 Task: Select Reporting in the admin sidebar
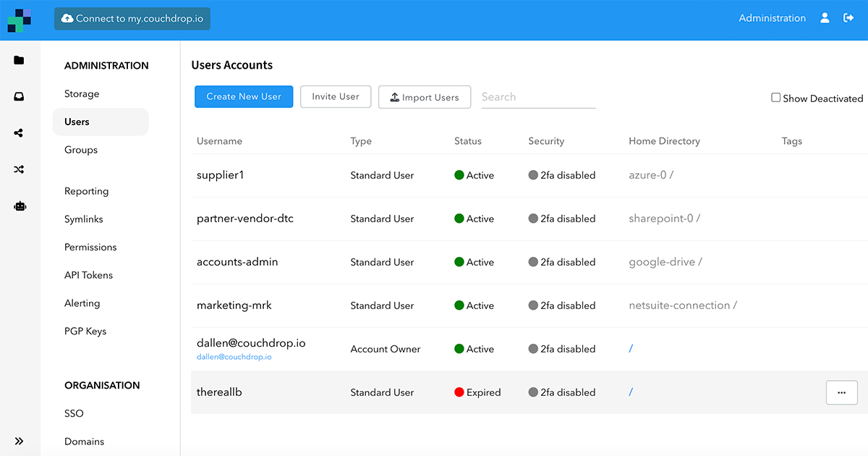(x=86, y=191)
